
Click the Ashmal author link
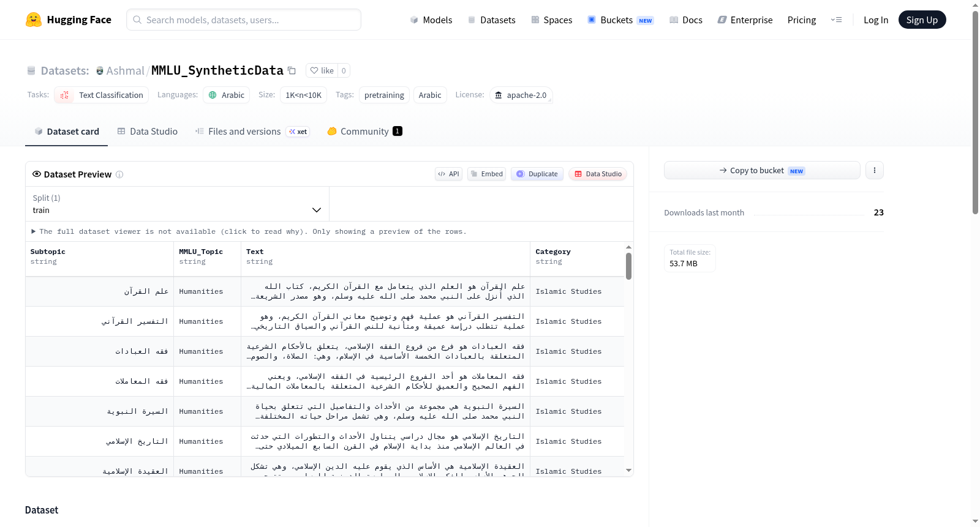[125, 71]
